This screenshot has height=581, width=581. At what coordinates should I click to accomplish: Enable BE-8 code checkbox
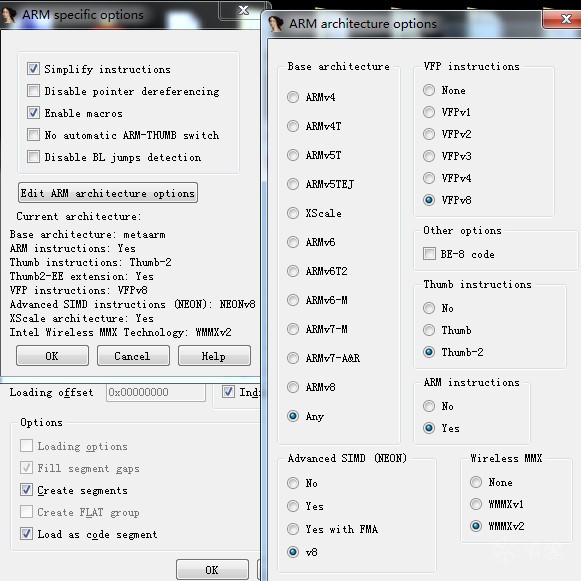click(x=429, y=254)
